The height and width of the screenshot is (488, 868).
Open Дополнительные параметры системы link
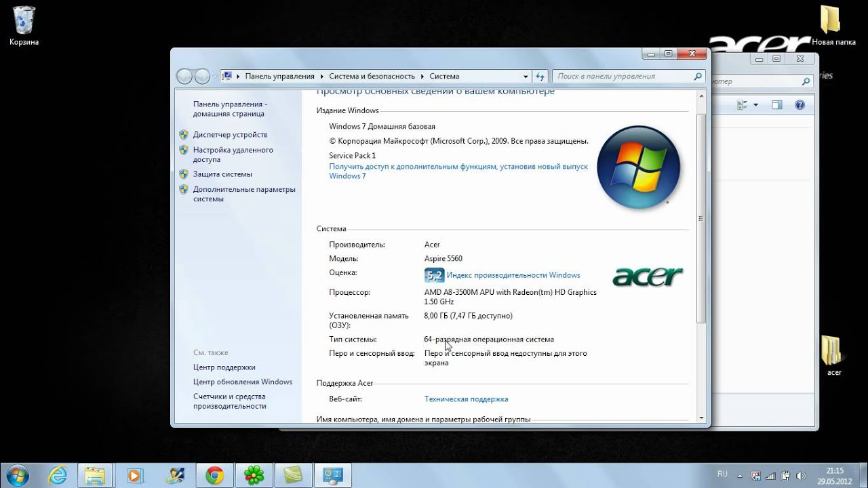(x=244, y=194)
